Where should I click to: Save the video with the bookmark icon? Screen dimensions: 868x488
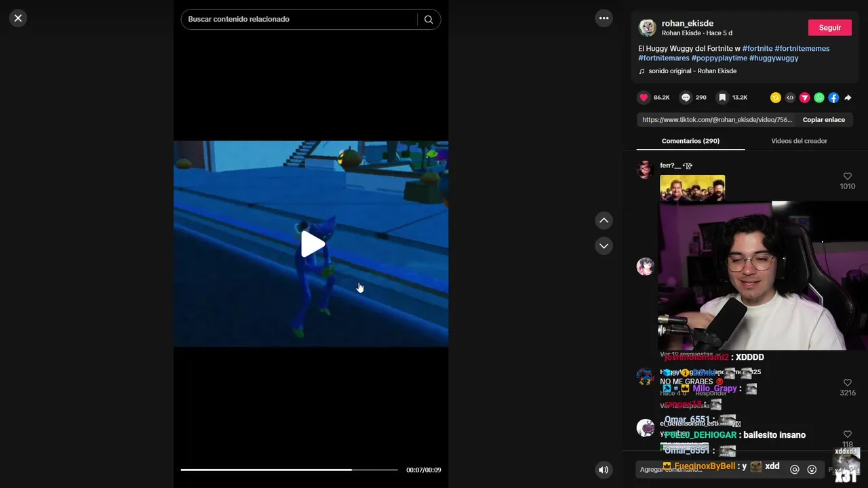723,98
